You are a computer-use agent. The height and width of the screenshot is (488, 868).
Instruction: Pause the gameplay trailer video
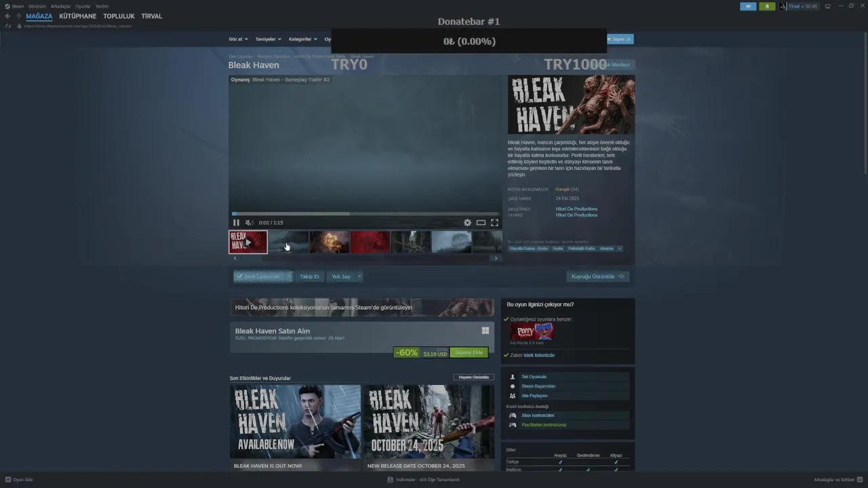tap(236, 222)
